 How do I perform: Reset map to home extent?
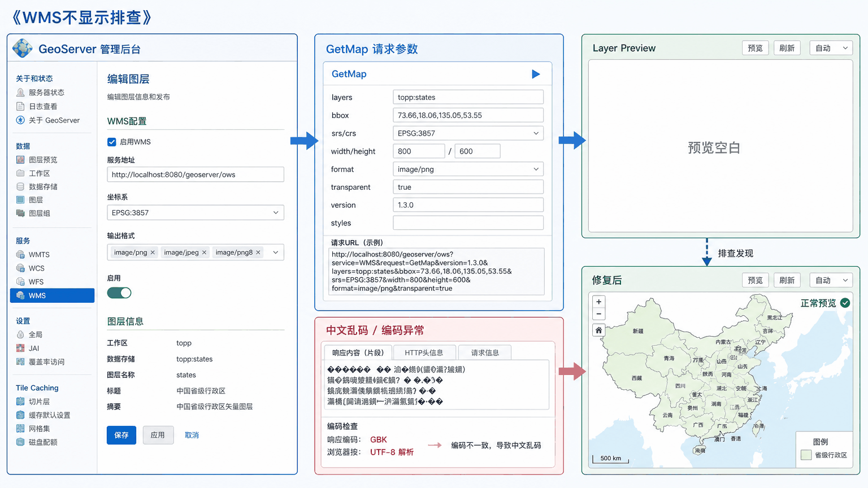click(x=599, y=330)
